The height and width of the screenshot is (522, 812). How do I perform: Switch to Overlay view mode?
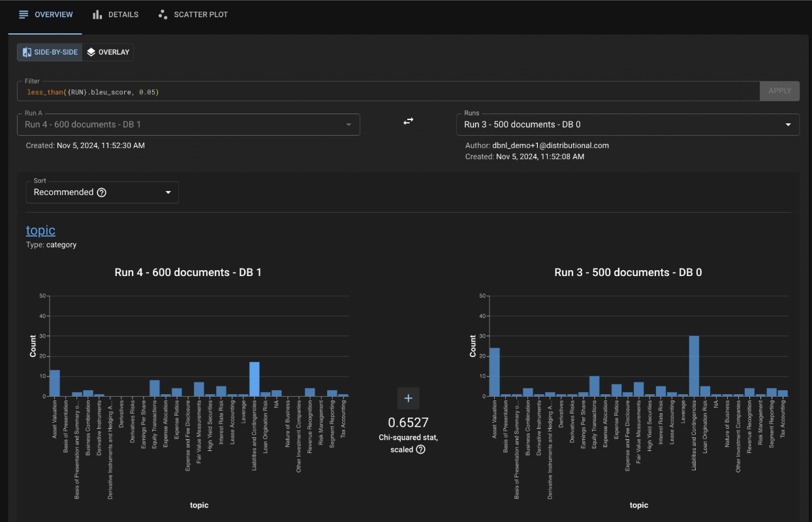coord(108,52)
